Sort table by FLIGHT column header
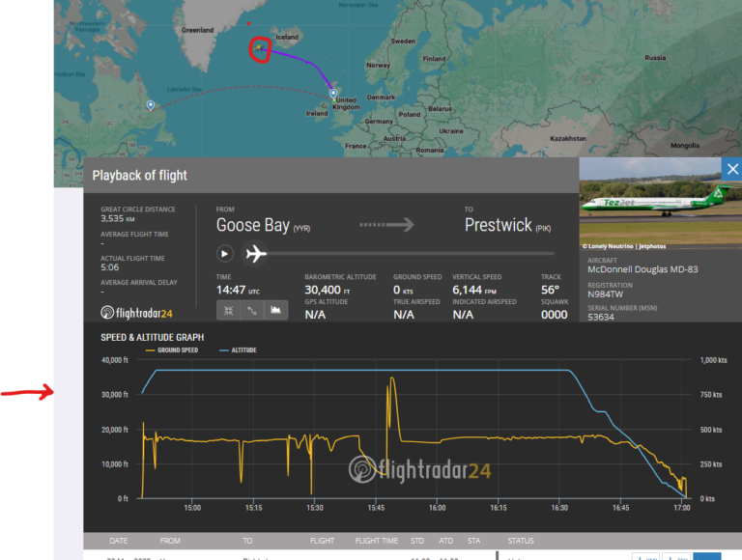Image resolution: width=742 pixels, height=560 pixels. point(323,541)
